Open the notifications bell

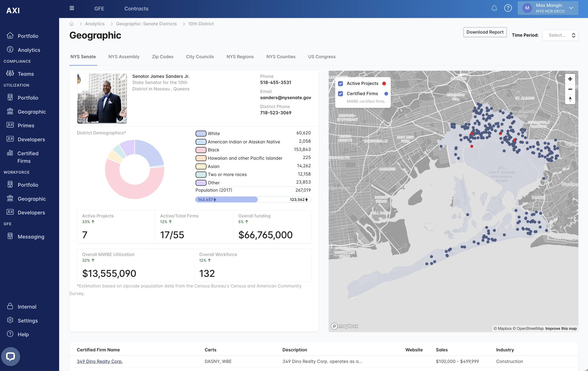point(494,8)
